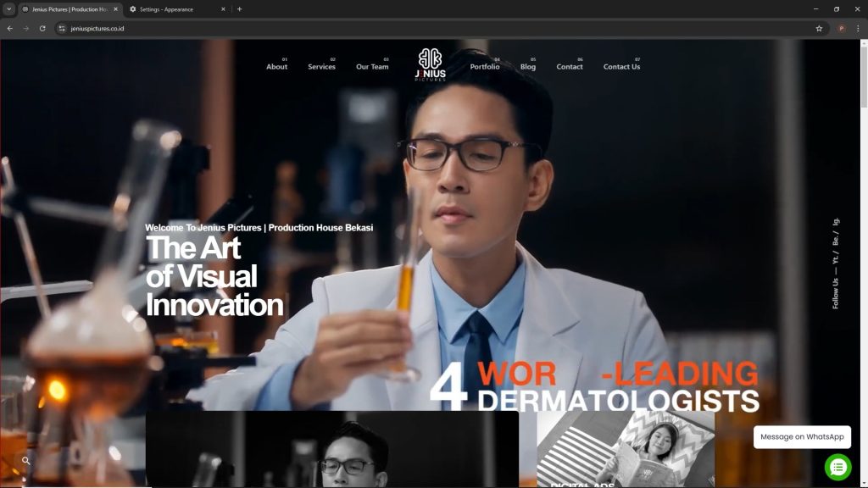Open the Services menu item
868x488 pixels.
pyautogui.click(x=321, y=67)
